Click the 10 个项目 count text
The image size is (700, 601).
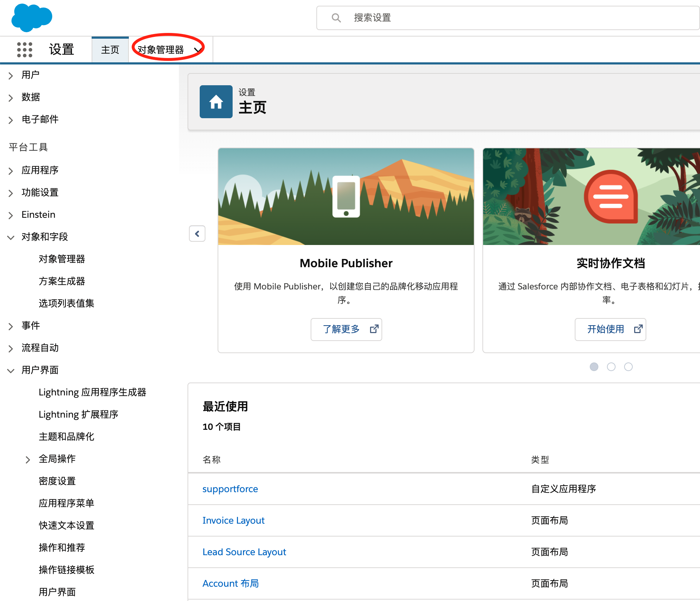pos(222,427)
